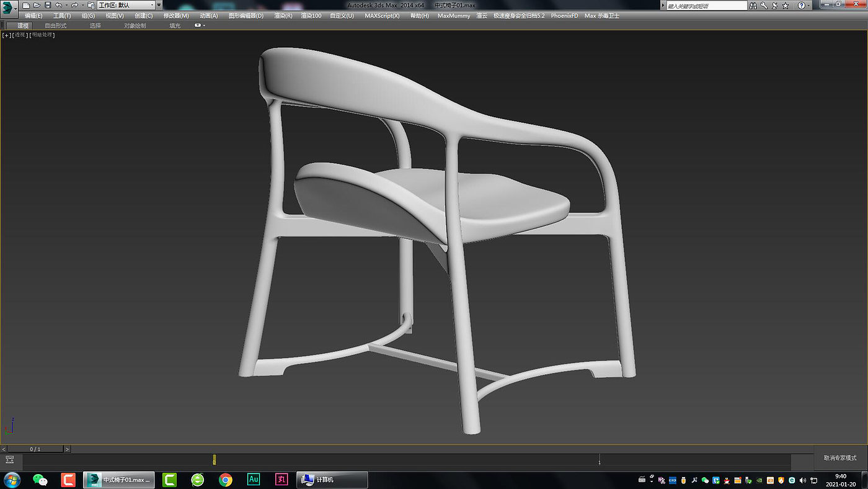Click the 计算机 taskbar button
The width and height of the screenshot is (868, 489).
tap(332, 480)
